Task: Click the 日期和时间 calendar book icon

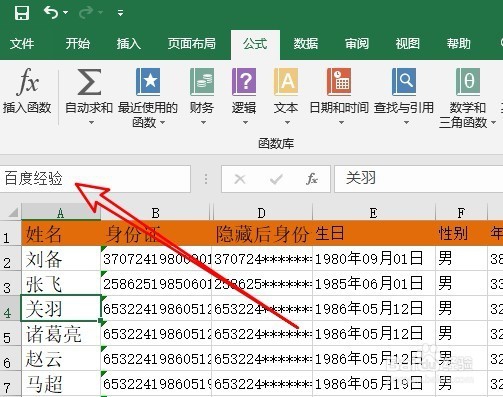Action: pyautogui.click(x=339, y=82)
